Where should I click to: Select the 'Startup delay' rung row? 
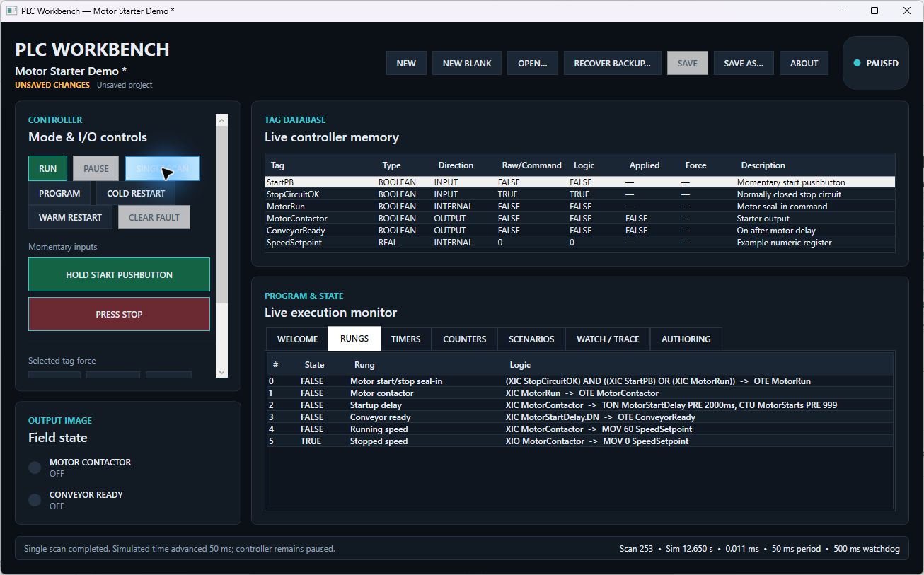580,405
